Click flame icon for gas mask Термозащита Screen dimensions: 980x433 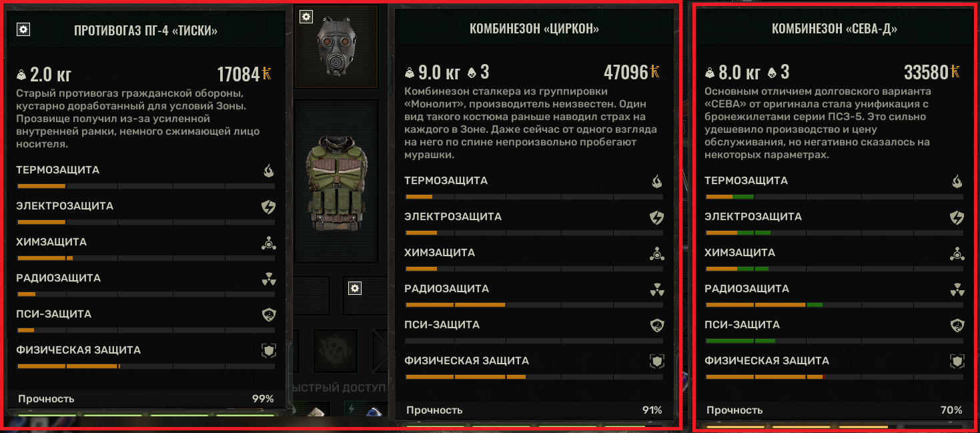(268, 171)
